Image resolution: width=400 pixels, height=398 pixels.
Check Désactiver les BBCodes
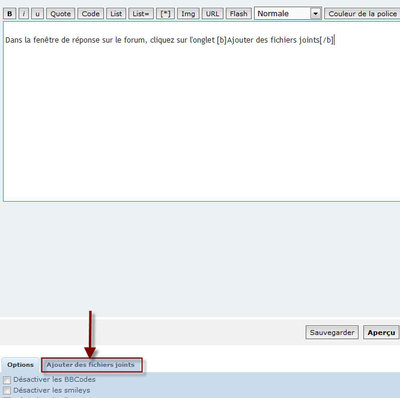[7, 380]
